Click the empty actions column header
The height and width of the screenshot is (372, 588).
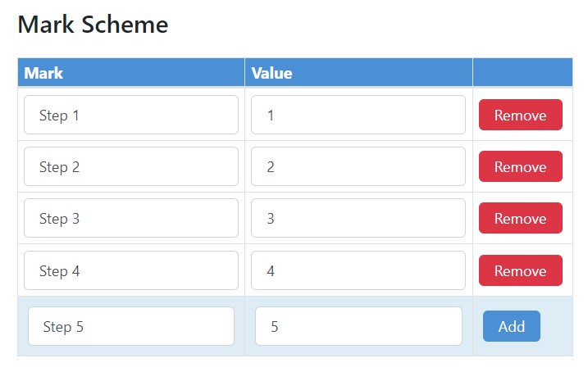click(x=522, y=73)
